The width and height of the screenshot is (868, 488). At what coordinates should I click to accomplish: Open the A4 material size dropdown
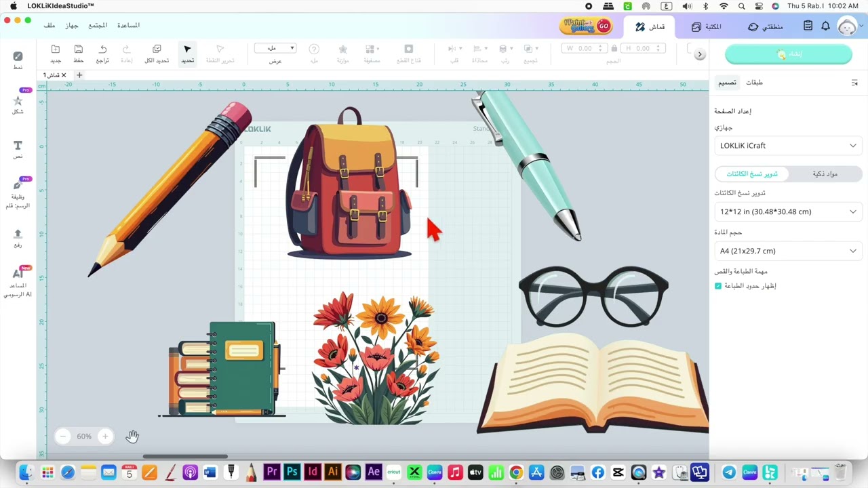tap(788, 251)
